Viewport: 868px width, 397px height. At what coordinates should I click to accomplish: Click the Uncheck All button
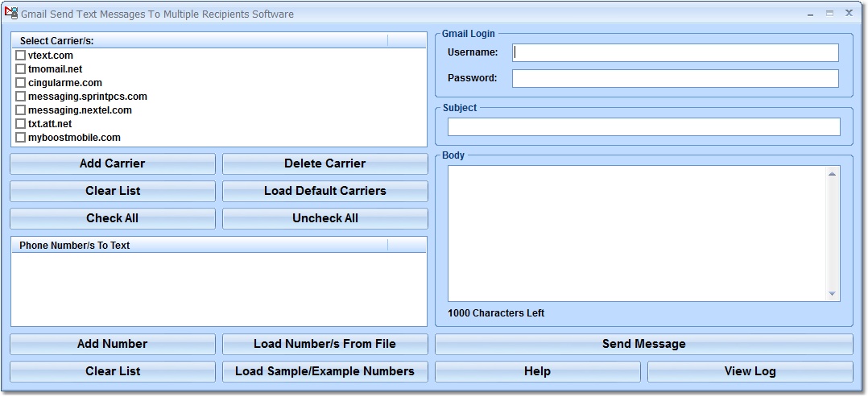tap(325, 218)
